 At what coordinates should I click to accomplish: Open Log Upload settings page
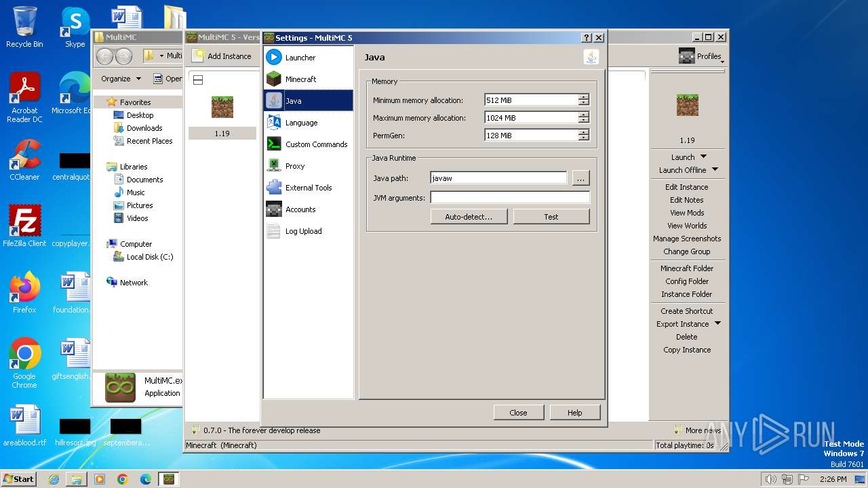coord(309,231)
